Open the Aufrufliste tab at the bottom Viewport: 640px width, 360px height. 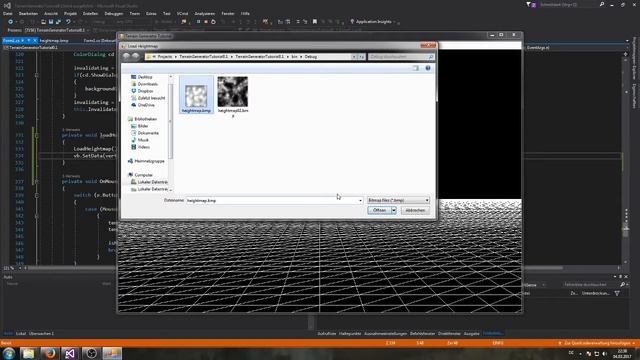(327, 333)
